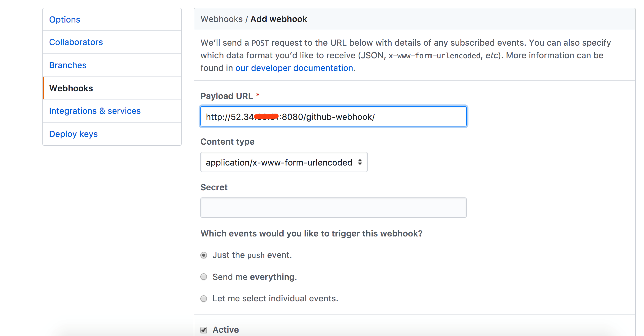Click the Payload URL label
644x336 pixels.
[227, 96]
